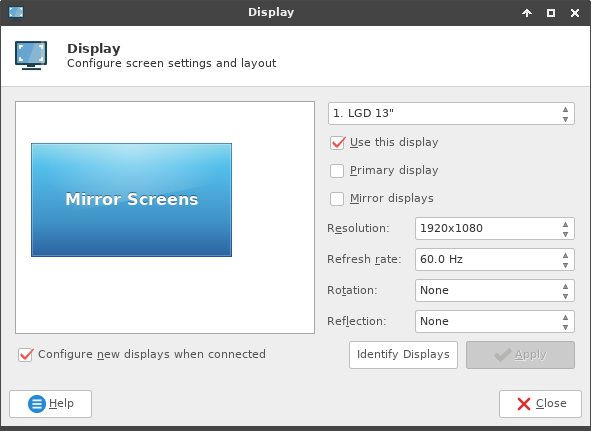Enable the Mirror displays checkbox
591x431 pixels.
[337, 199]
